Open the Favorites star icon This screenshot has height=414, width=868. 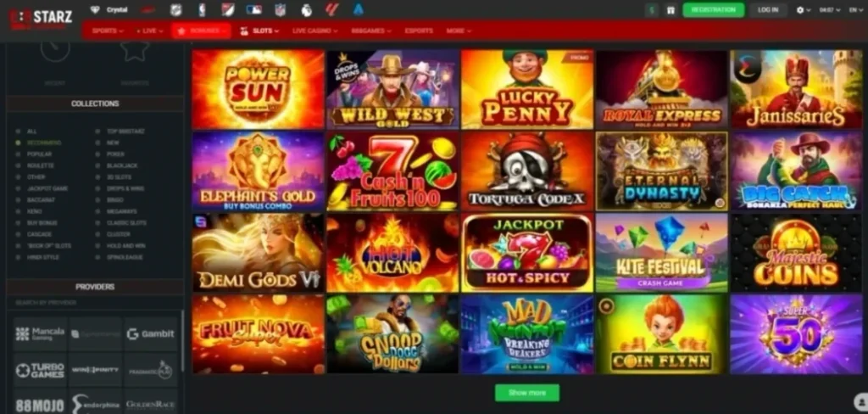point(135,50)
